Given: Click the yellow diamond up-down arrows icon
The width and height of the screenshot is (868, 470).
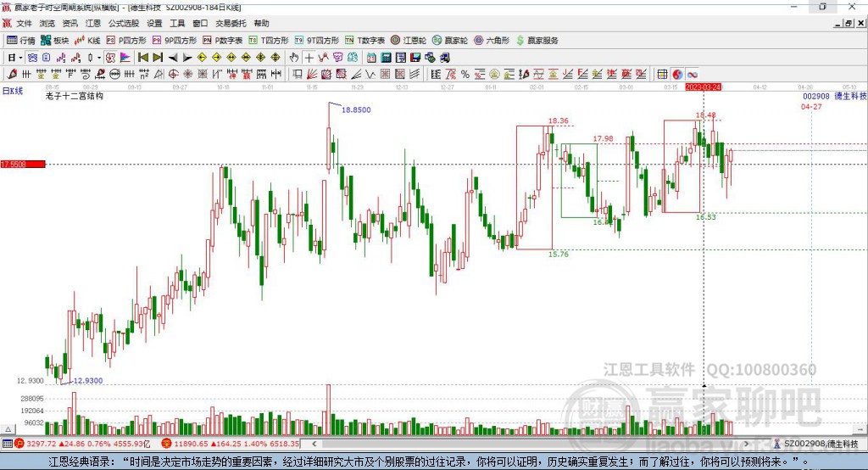Looking at the screenshot, I should (x=275, y=57).
